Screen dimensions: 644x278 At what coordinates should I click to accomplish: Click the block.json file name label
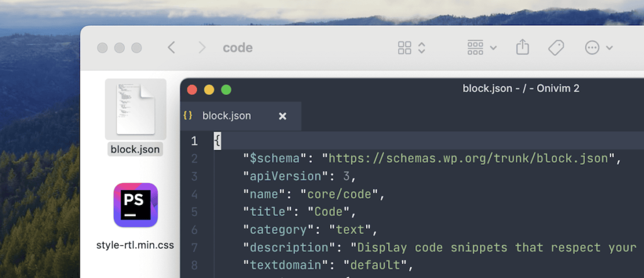[135, 149]
